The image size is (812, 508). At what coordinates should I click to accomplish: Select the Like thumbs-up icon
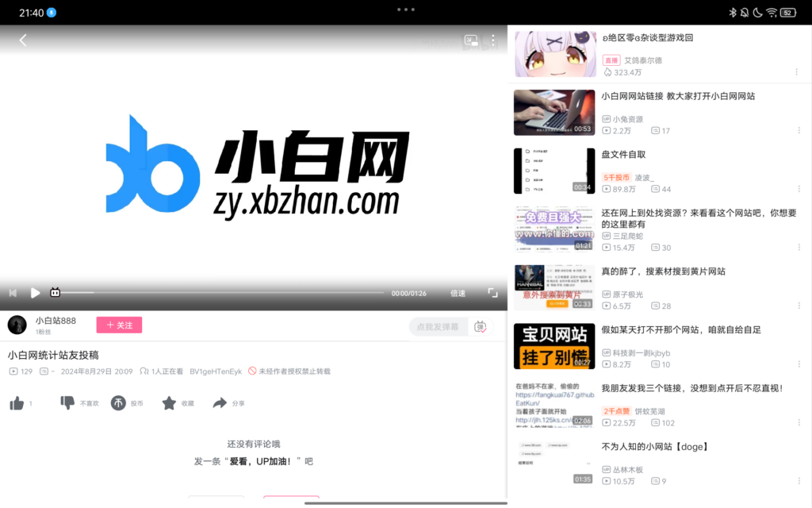(17, 402)
